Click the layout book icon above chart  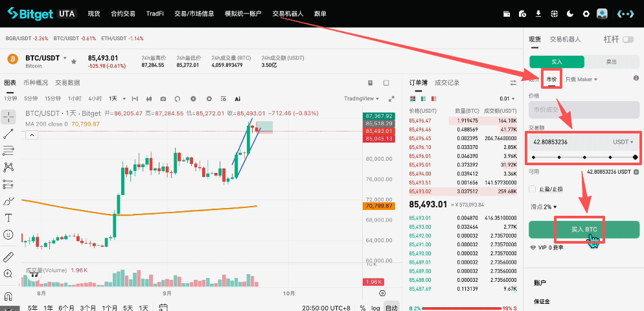370,82
